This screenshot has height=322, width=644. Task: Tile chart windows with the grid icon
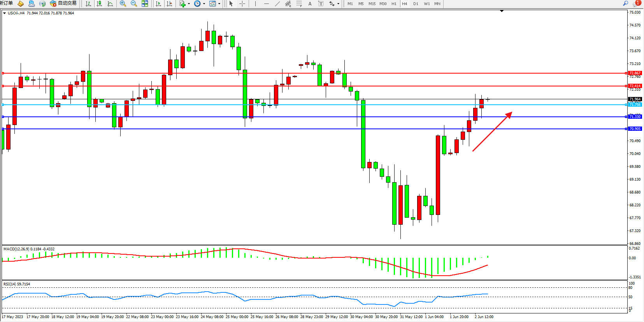point(145,4)
